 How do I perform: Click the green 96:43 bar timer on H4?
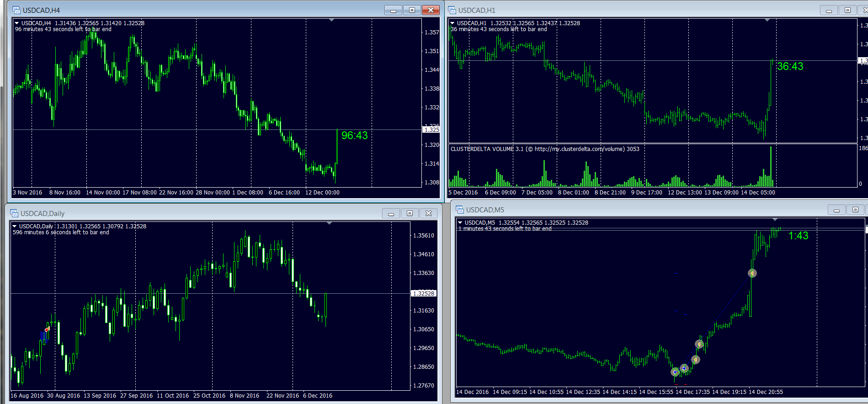pos(354,135)
